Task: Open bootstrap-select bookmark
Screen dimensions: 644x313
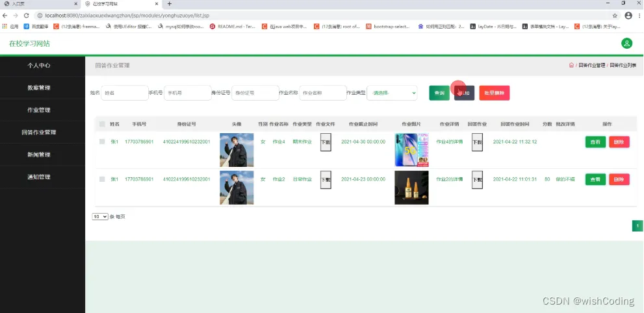Action: coord(388,26)
